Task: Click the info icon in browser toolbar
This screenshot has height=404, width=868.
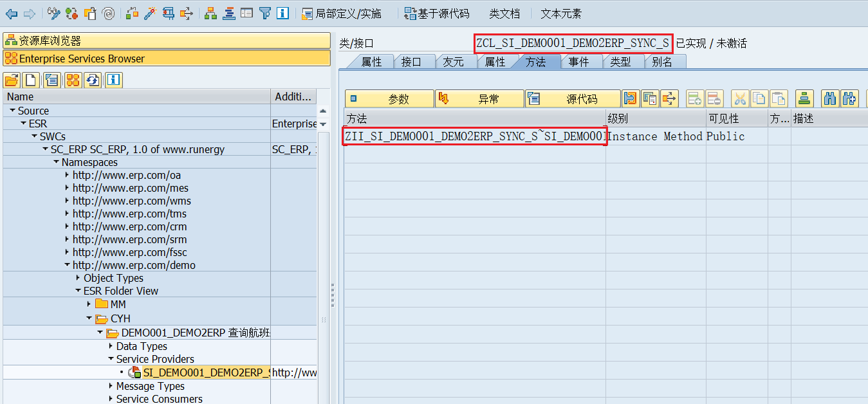Action: tap(114, 80)
